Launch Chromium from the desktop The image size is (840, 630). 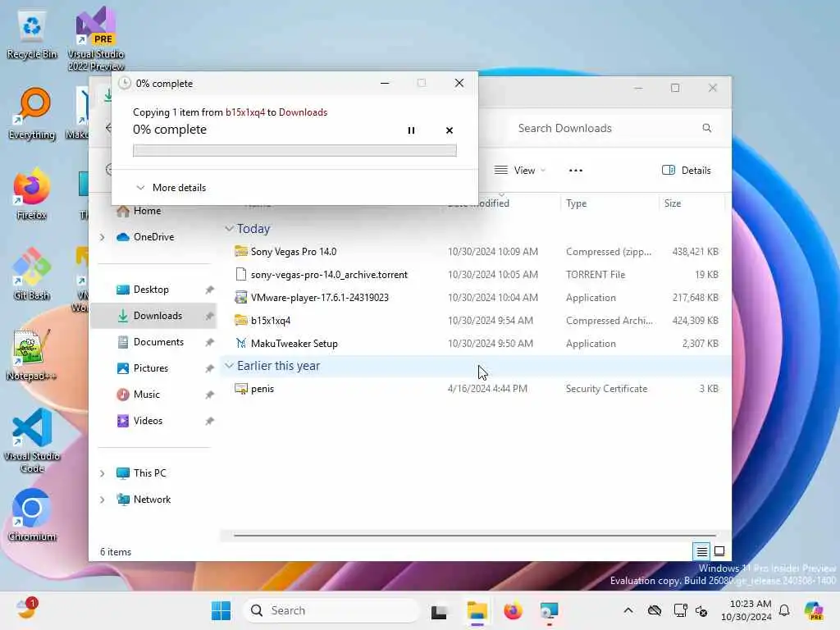pyautogui.click(x=32, y=515)
